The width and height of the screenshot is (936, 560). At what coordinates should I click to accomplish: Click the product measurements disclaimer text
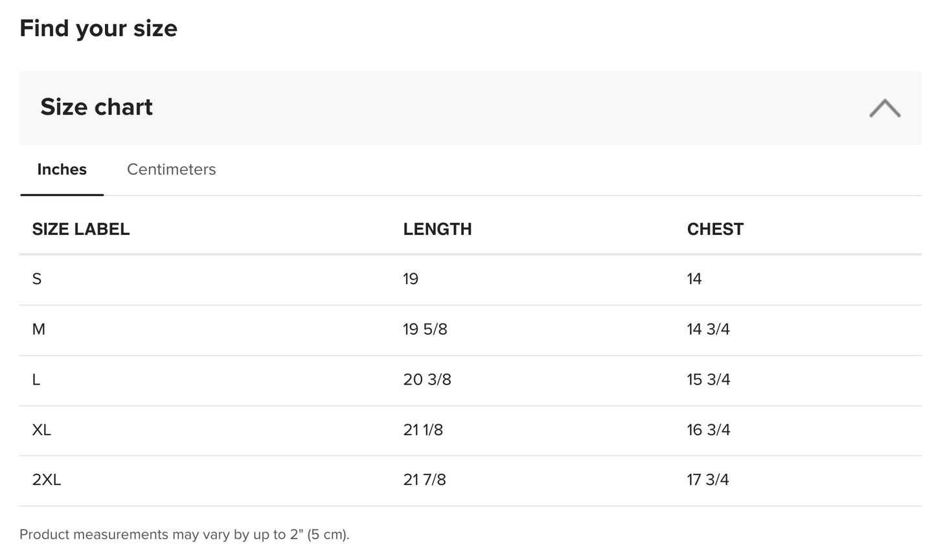pos(185,535)
